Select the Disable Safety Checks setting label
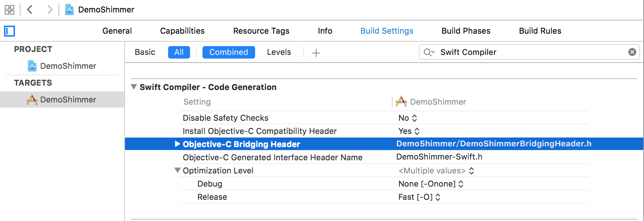Screen dimensions: 644x221 (x=226, y=118)
